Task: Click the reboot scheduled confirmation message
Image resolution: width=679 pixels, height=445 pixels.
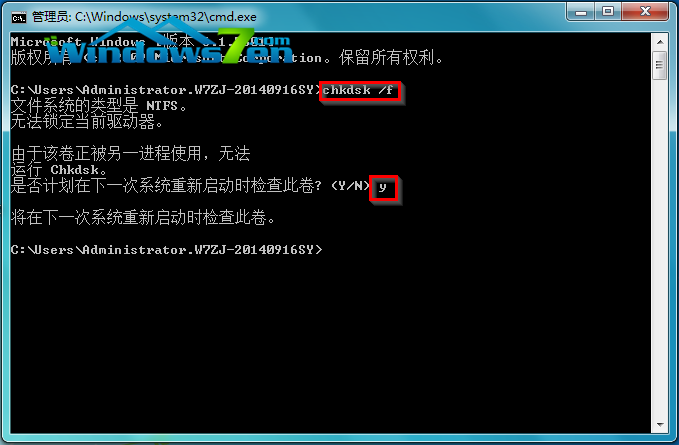Action: pyautogui.click(x=143, y=217)
